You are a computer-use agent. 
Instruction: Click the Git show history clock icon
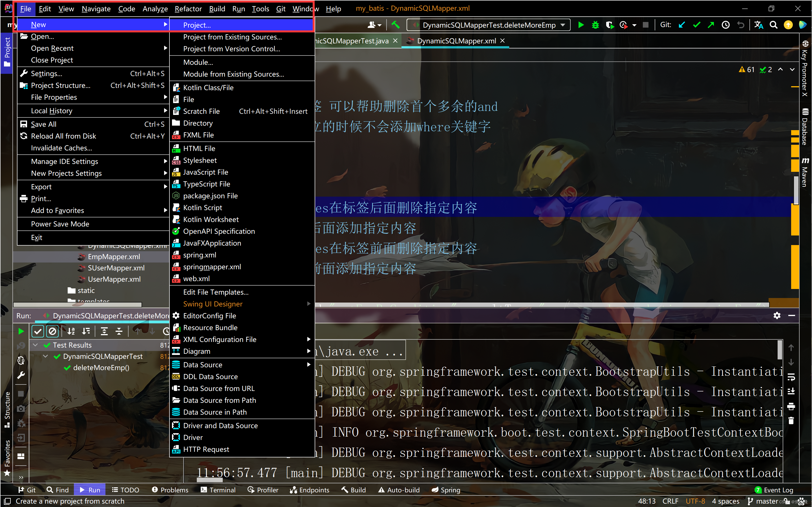pos(725,25)
